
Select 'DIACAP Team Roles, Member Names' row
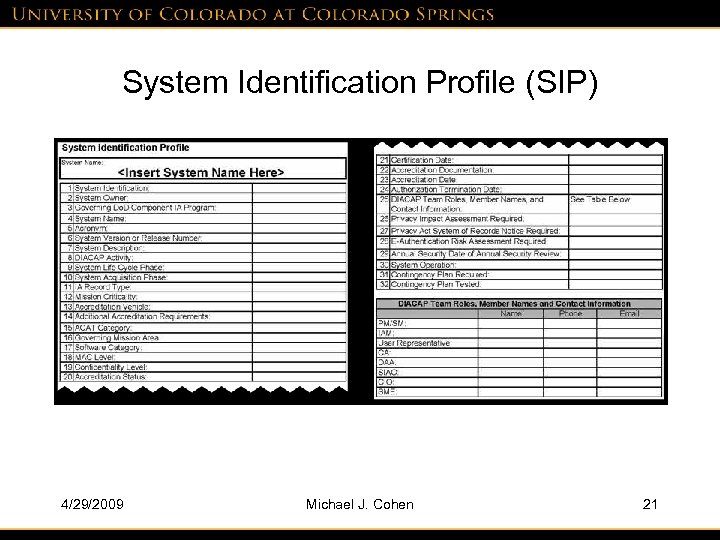pyautogui.click(x=520, y=204)
